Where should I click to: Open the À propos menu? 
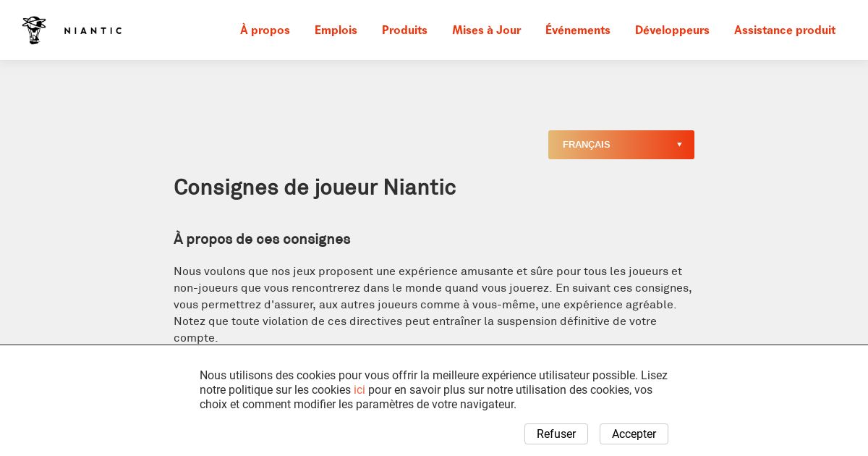click(x=265, y=30)
